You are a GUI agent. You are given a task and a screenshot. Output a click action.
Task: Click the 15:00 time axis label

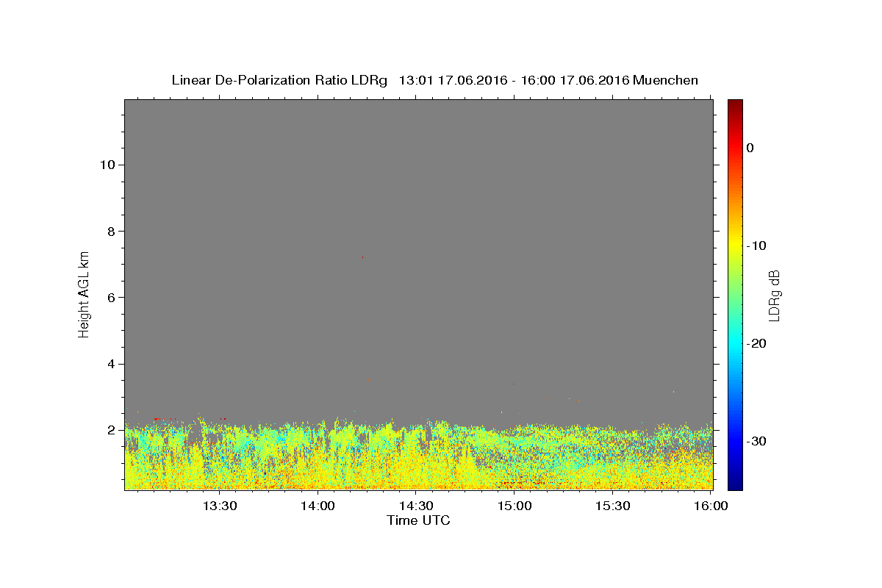click(x=514, y=506)
